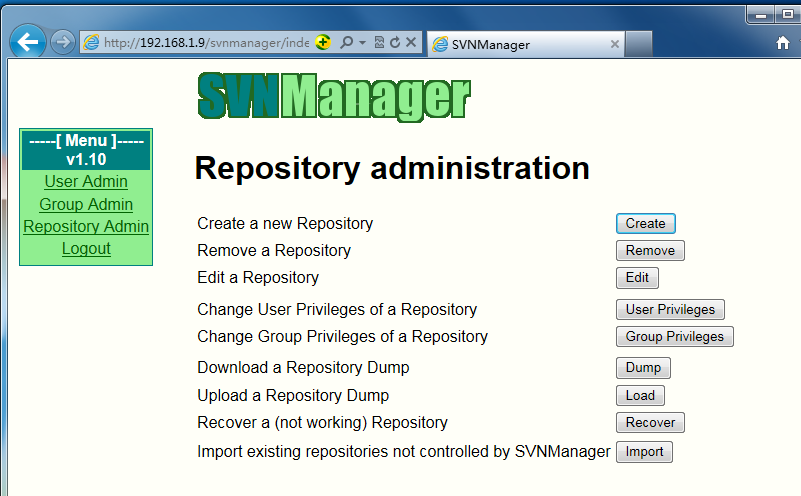
Task: Click the SVNManager logo image
Action: coord(334,97)
